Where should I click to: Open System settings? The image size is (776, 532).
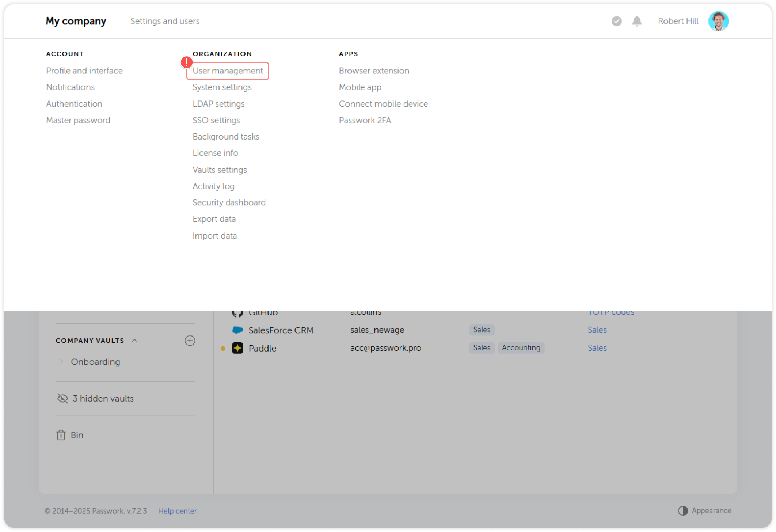[222, 87]
